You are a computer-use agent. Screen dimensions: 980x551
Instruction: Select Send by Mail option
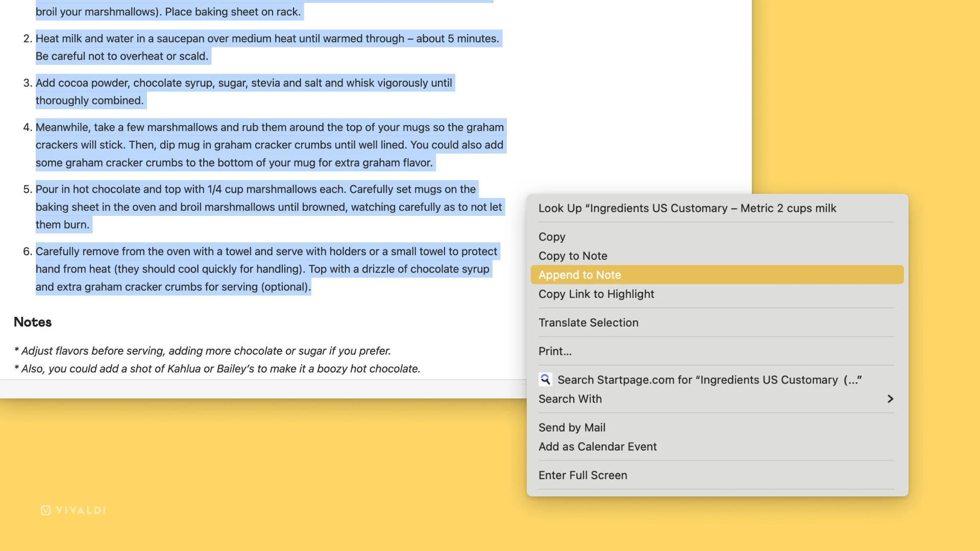(x=572, y=428)
